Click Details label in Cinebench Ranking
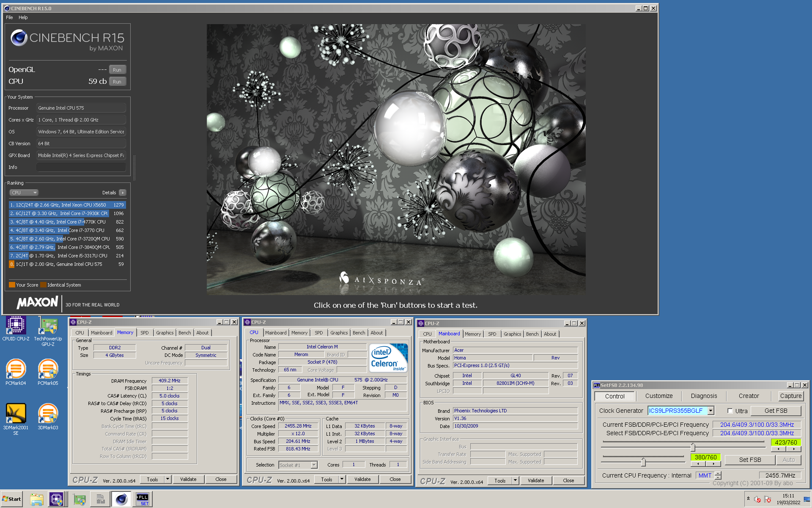The image size is (812, 508). (109, 193)
